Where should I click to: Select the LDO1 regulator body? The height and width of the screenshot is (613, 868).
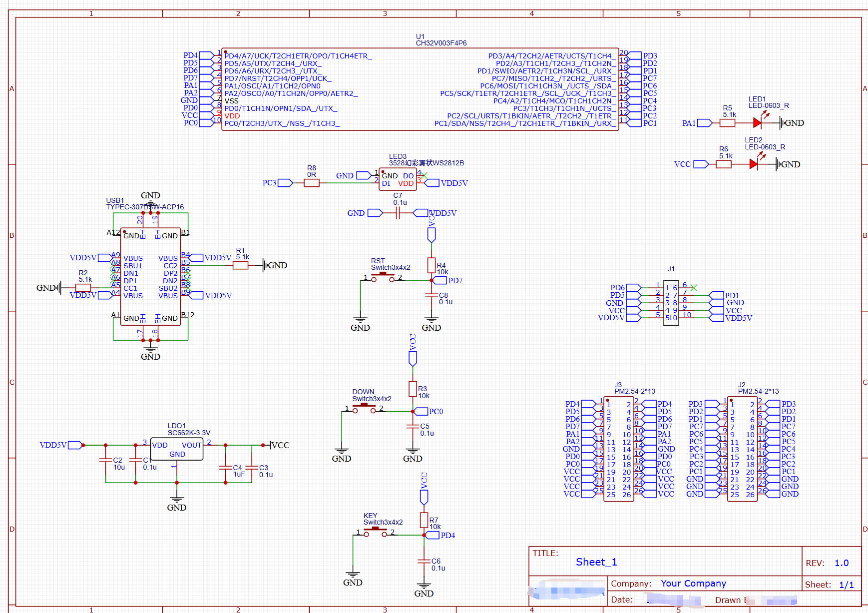click(x=177, y=449)
